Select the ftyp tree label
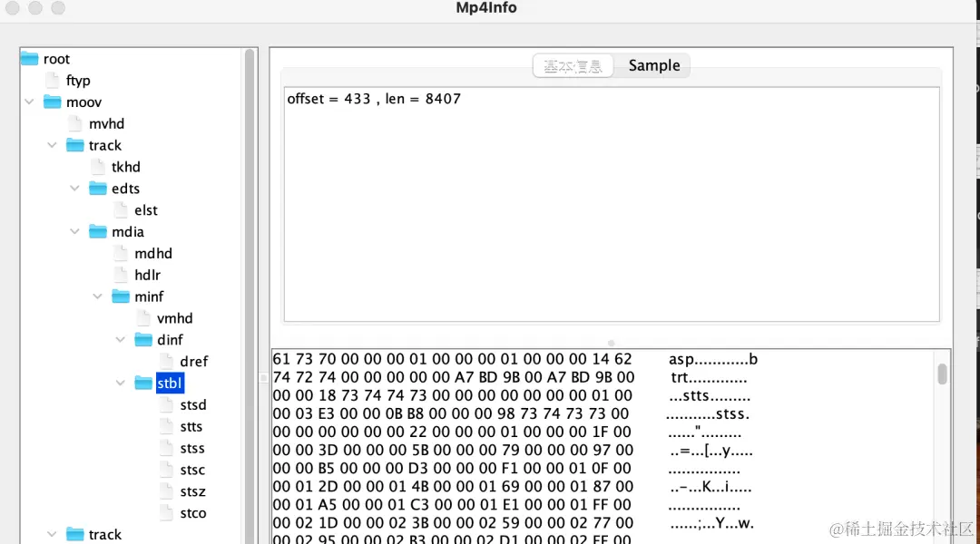 tap(78, 80)
